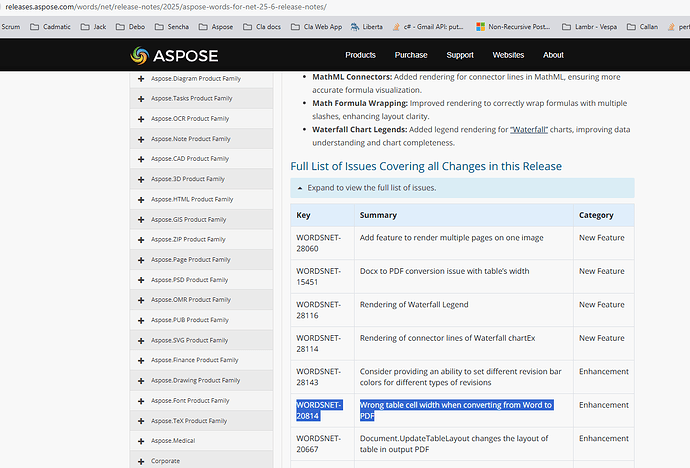
Task: Collapse the full list of issues panel
Action: click(462, 188)
